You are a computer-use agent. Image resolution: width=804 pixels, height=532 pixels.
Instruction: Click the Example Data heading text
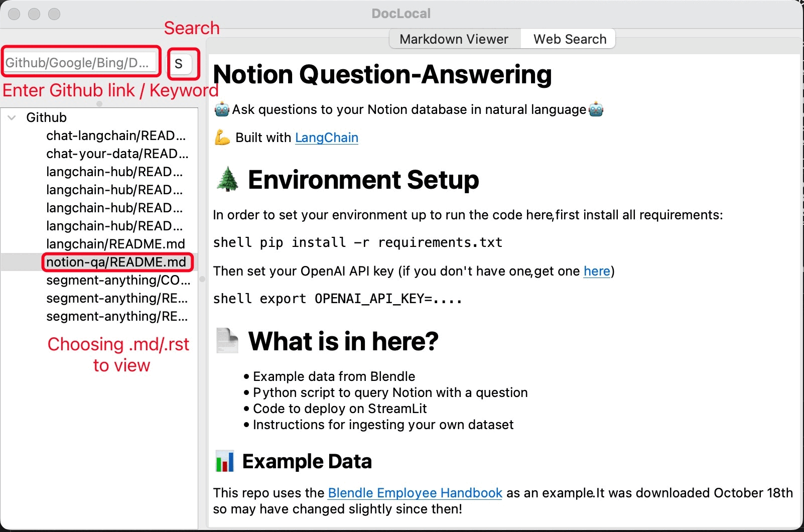307,461
